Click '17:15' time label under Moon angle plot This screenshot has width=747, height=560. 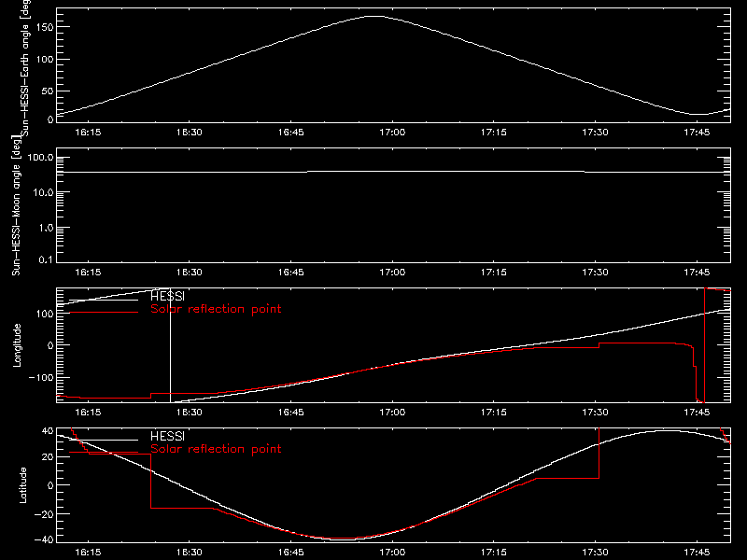[x=494, y=273]
